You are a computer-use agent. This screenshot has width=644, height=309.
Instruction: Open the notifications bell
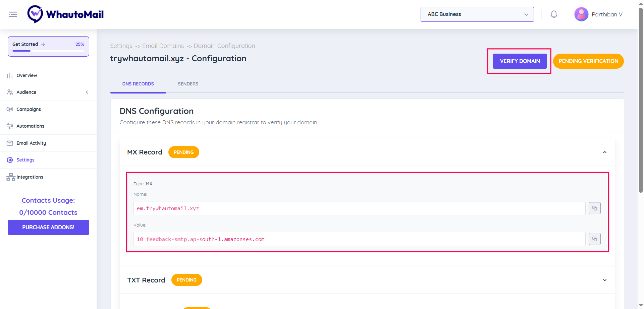[x=553, y=14]
